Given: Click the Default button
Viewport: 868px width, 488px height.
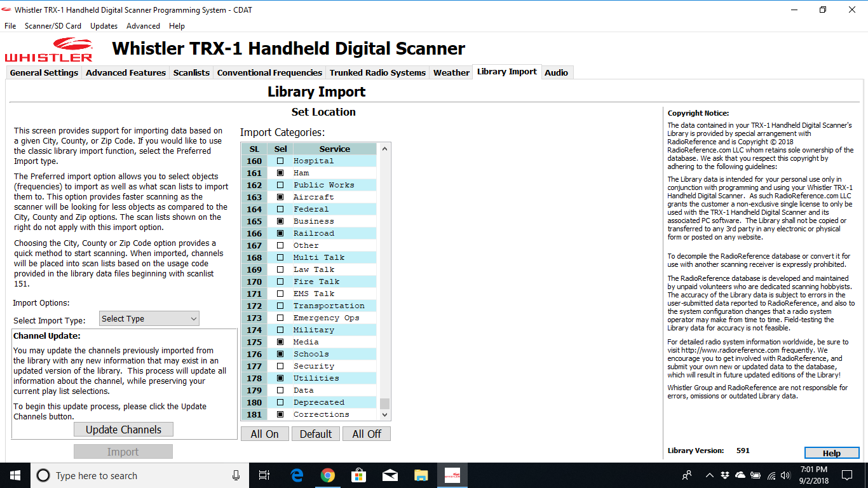Looking at the screenshot, I should [316, 434].
